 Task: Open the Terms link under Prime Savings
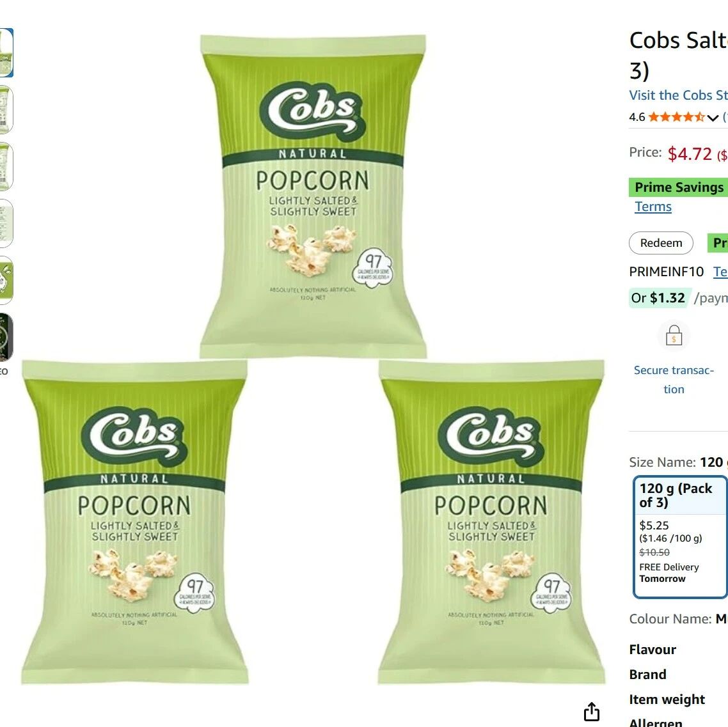tap(653, 207)
